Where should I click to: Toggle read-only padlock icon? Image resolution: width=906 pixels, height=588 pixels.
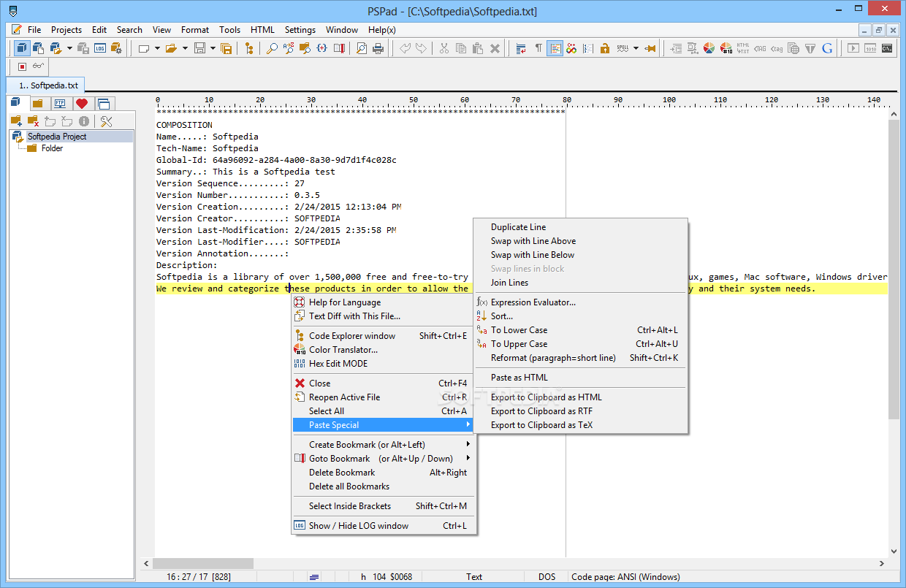(605, 48)
